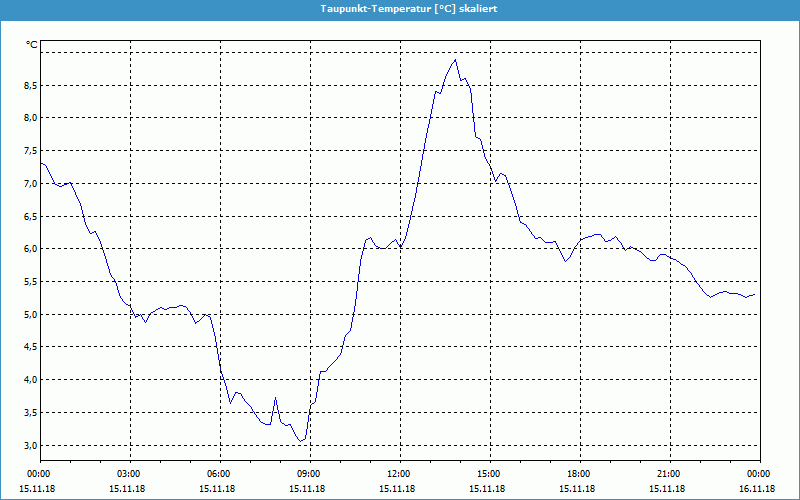This screenshot has height=500, width=800.
Task: Select the leftmost 00:00 time label
Action: tap(40, 474)
